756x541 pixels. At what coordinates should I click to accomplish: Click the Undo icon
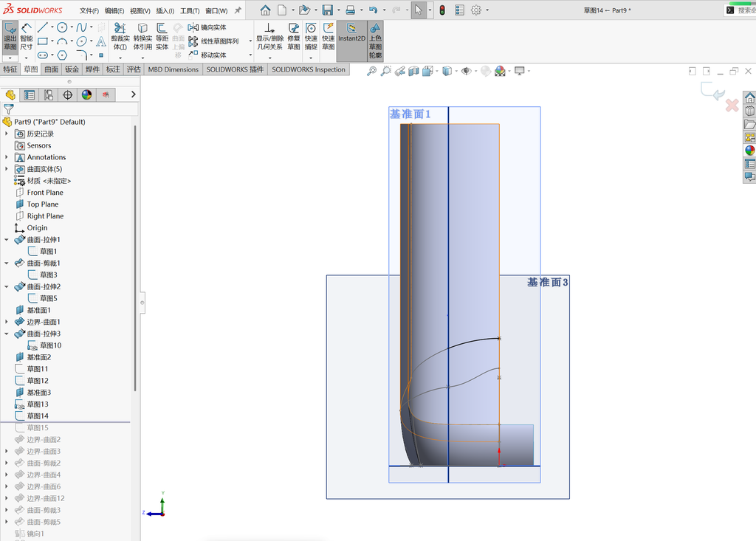(373, 10)
